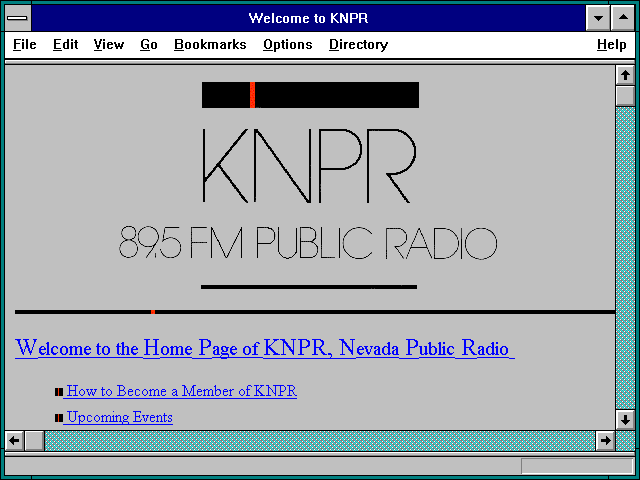Click the horizontal scrollbar left arrow
The height and width of the screenshot is (480, 640).
(14, 441)
